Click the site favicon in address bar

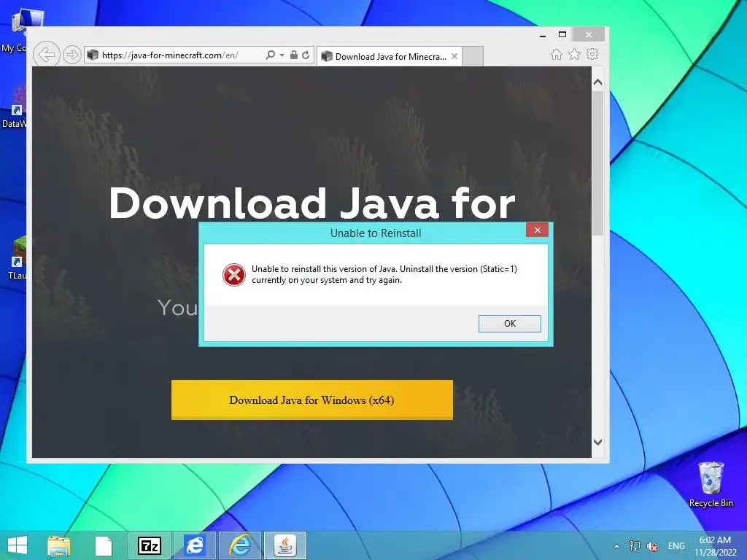(x=93, y=55)
